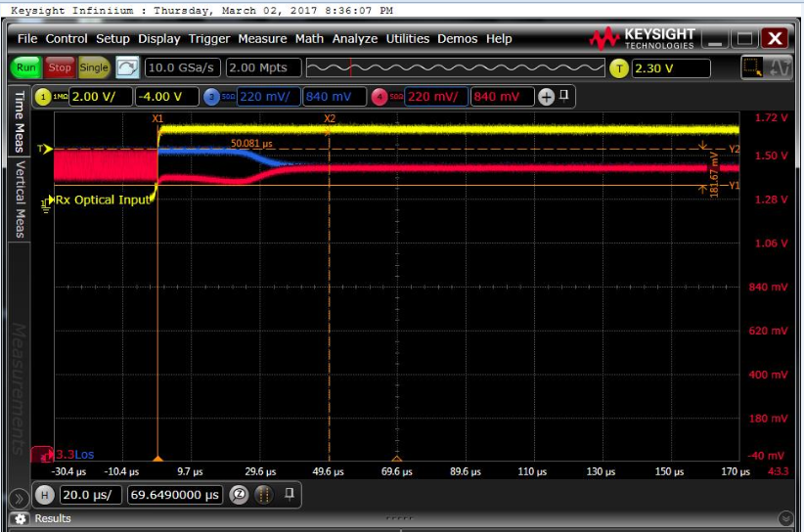Click the channel 1 ground reference marker
Screen dimensions: 804x532
pyautogui.click(x=47, y=203)
